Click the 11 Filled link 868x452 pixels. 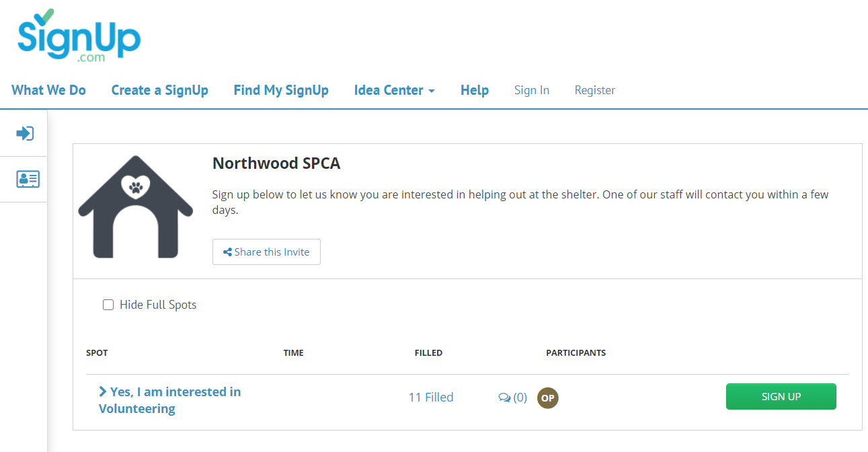point(431,398)
